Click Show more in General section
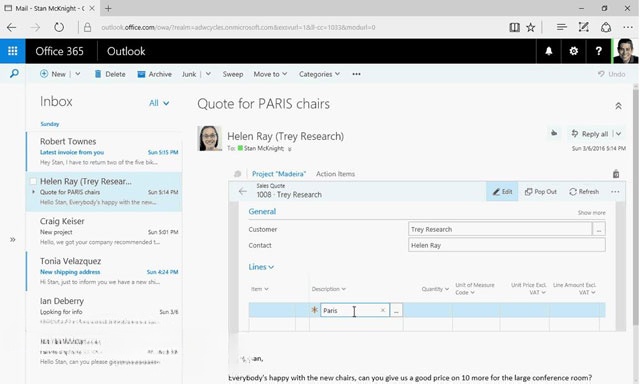 click(591, 213)
